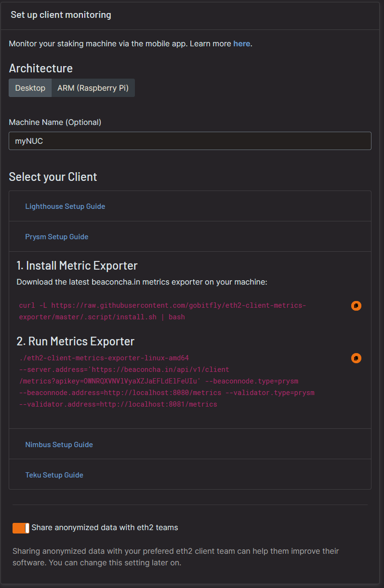Click the Machine Name input field

click(190, 140)
